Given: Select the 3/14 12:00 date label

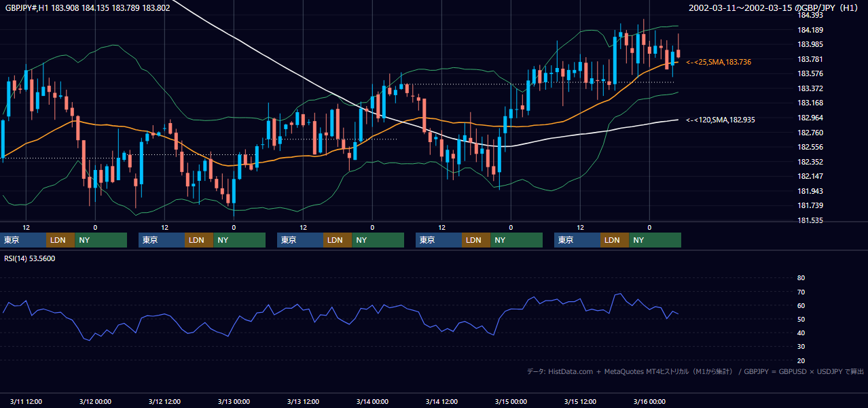Looking at the screenshot, I should click(441, 401).
